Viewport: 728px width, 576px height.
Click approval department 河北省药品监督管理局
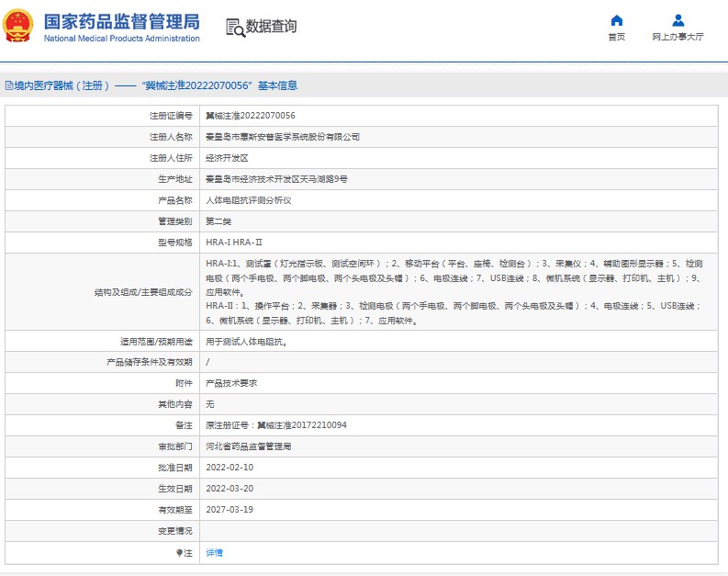click(x=249, y=446)
